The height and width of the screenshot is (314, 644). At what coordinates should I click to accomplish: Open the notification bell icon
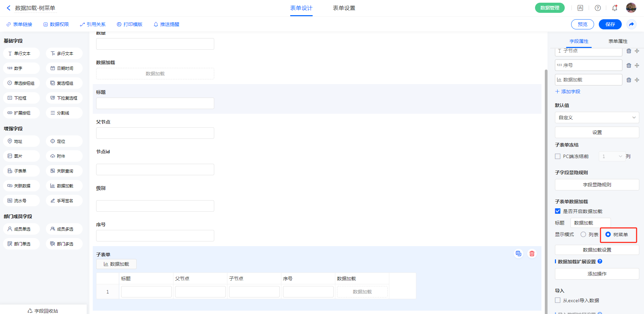click(x=614, y=8)
